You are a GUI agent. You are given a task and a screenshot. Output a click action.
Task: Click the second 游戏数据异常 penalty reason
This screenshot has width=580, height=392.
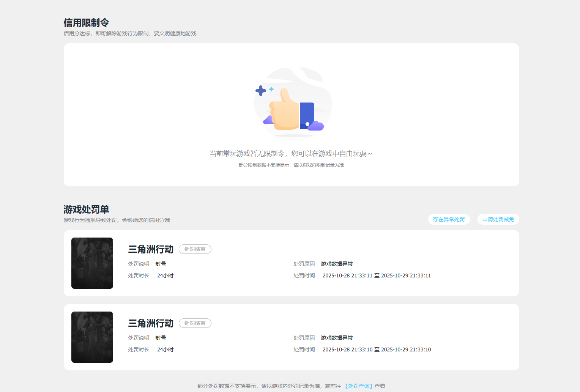click(337, 338)
